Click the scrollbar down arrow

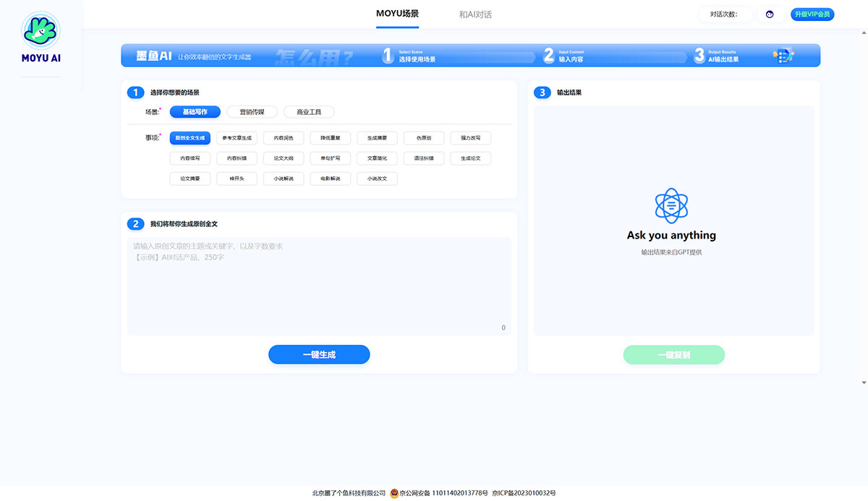click(864, 382)
